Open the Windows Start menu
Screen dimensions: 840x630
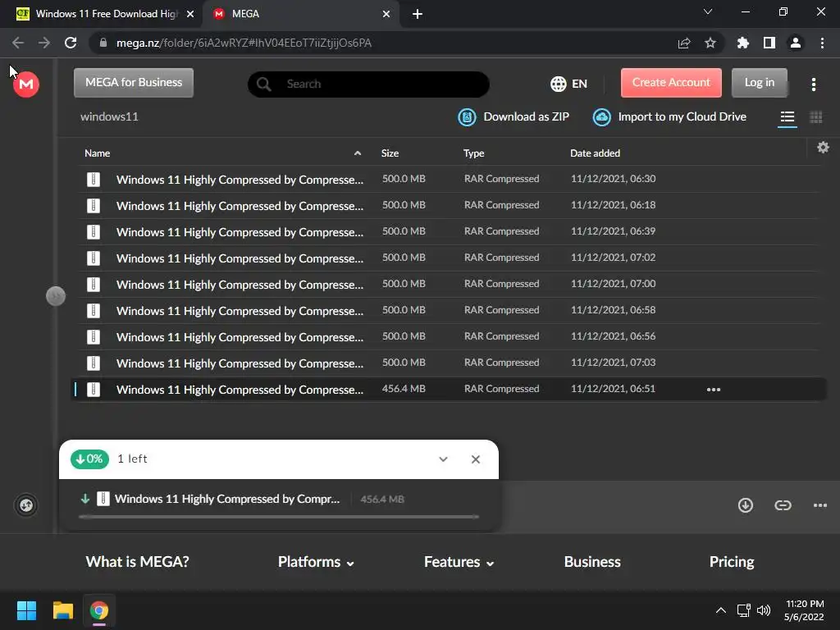26,610
